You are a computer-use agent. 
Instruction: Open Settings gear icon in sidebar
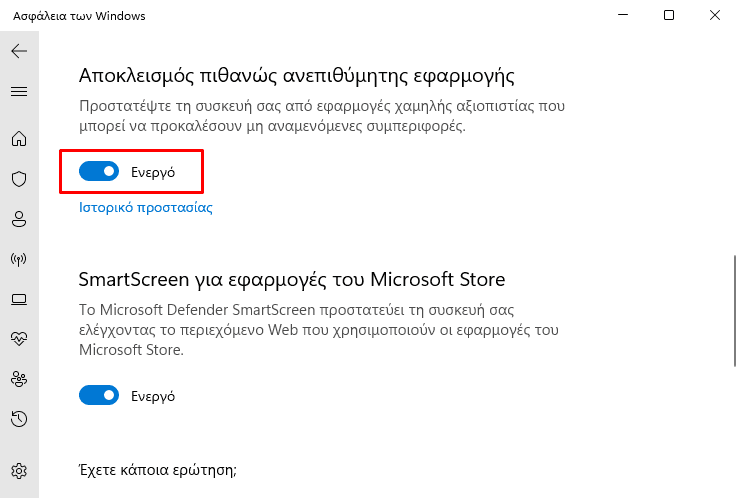click(x=19, y=471)
